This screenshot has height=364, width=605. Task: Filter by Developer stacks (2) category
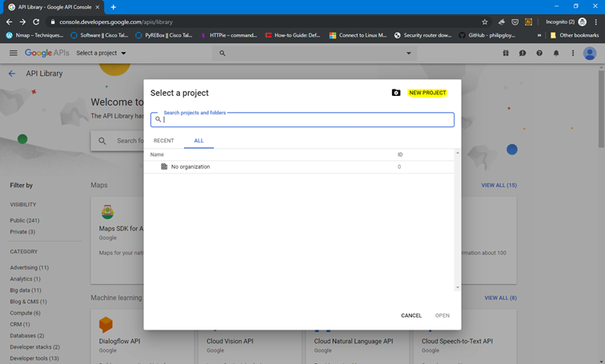34,347
